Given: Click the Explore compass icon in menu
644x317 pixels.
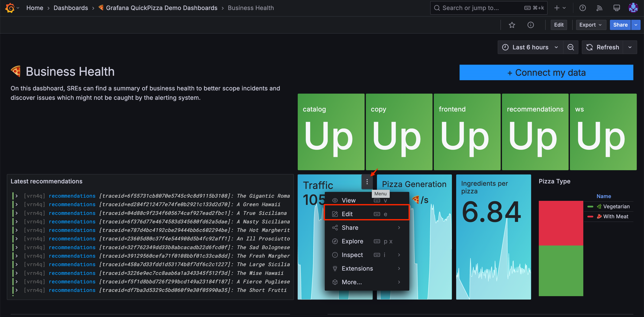Looking at the screenshot, I should coord(335,241).
